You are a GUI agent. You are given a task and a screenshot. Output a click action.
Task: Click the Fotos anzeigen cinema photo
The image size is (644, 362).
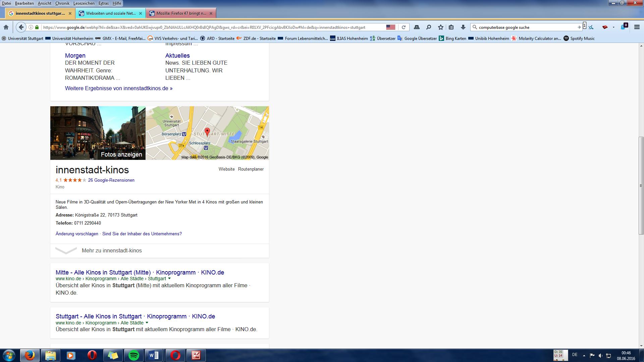[98, 133]
